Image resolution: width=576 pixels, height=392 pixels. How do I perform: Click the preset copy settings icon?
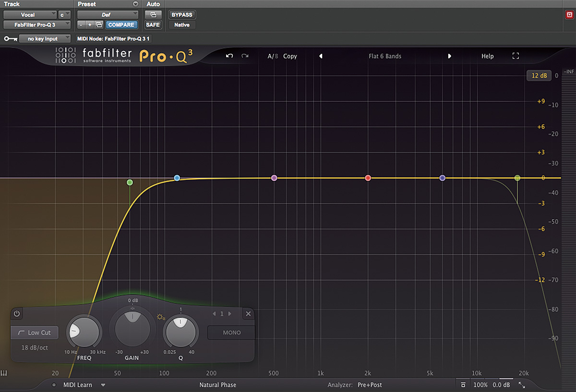[99, 24]
